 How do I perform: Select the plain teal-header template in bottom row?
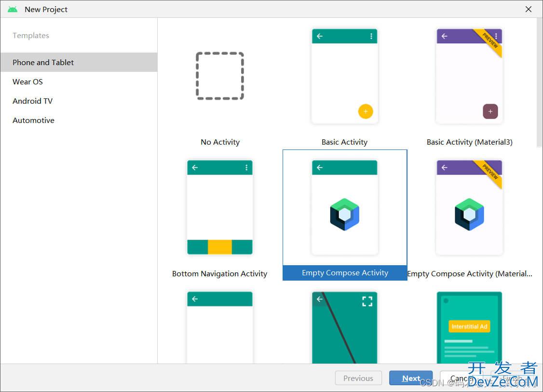(x=220, y=327)
